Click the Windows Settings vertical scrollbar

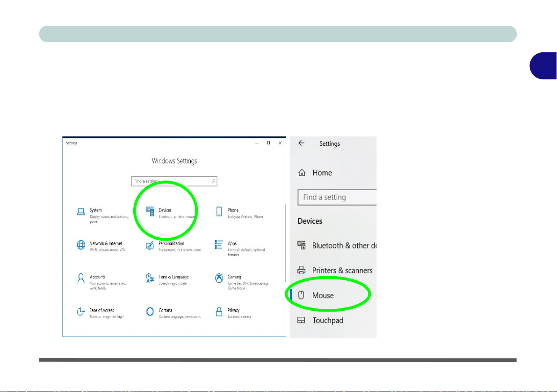click(285, 243)
